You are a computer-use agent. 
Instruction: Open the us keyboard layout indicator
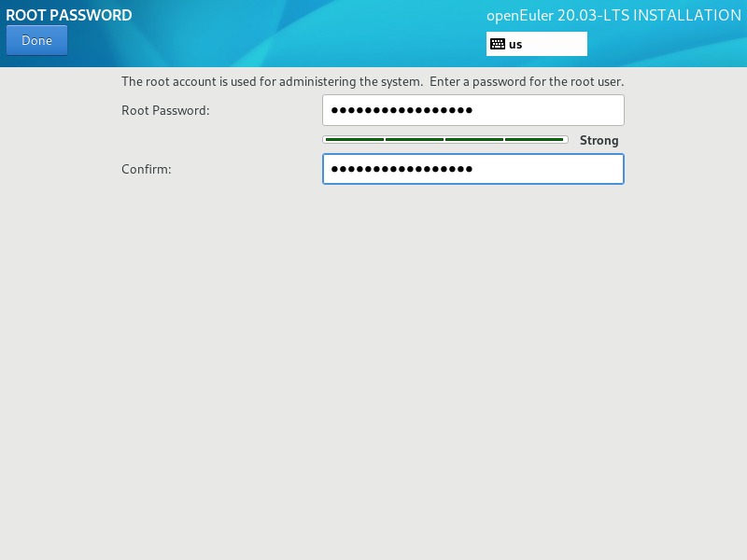coord(536,44)
